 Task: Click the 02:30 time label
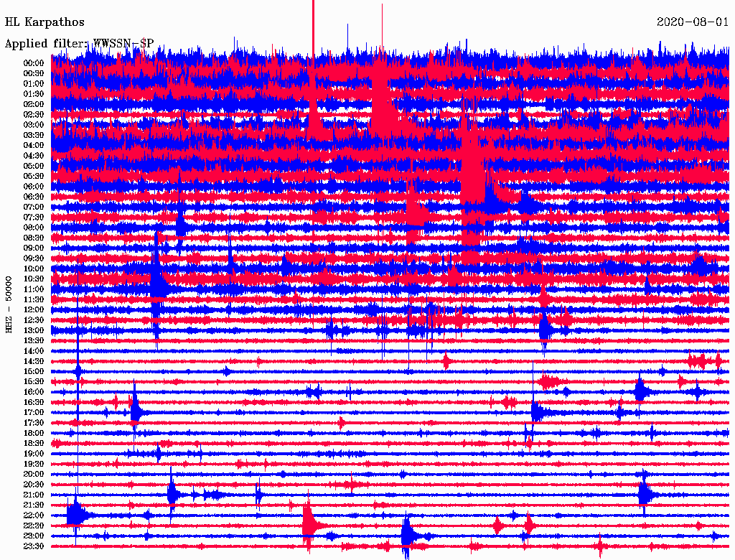click(x=34, y=114)
